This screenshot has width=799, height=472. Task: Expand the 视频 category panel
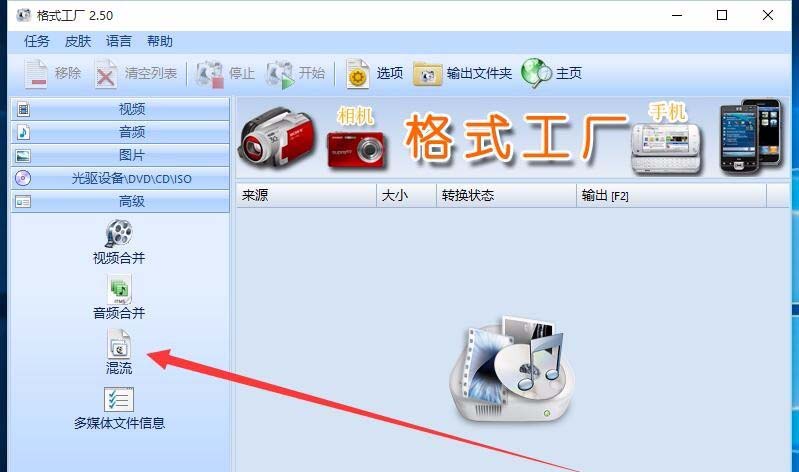click(120, 109)
